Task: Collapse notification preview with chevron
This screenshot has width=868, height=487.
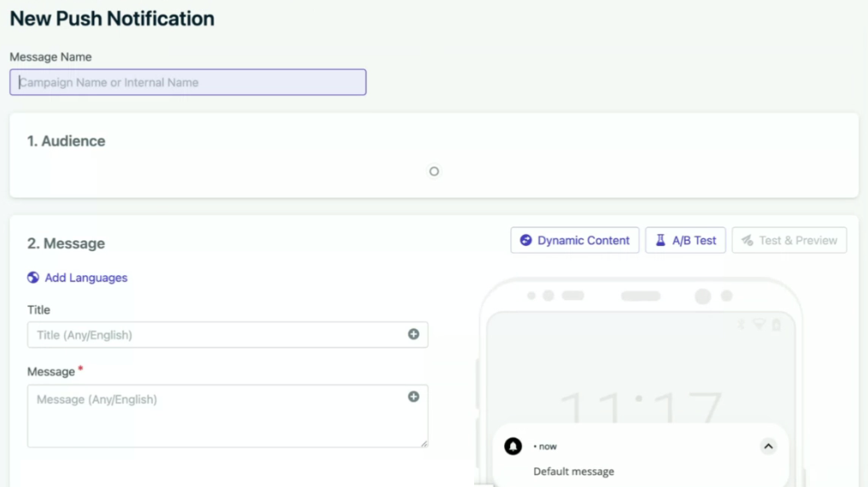Action: (x=768, y=446)
